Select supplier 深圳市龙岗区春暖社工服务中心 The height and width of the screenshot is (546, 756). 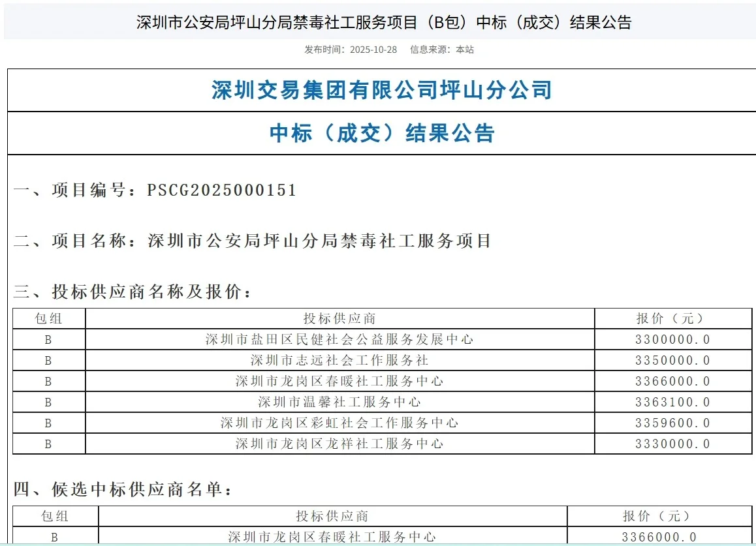point(340,381)
